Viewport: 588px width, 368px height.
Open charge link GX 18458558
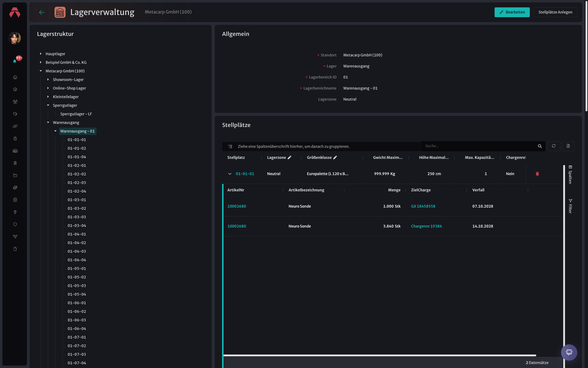(423, 206)
